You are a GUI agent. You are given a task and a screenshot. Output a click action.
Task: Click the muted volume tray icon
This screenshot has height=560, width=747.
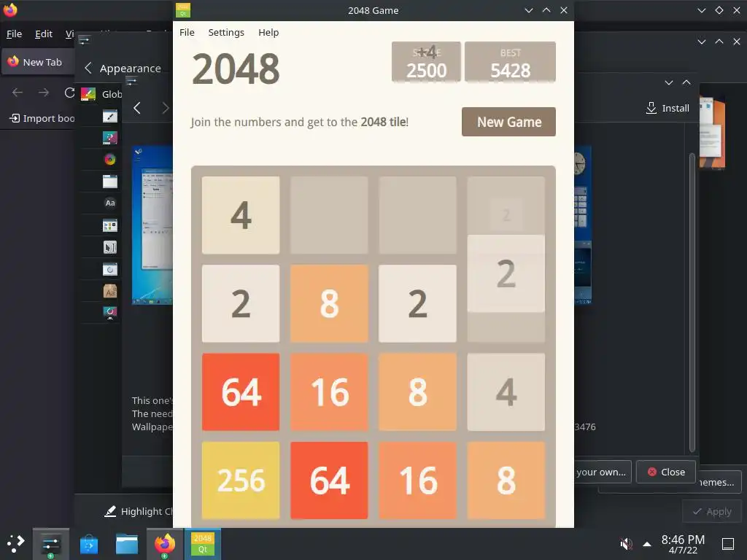[x=626, y=544]
